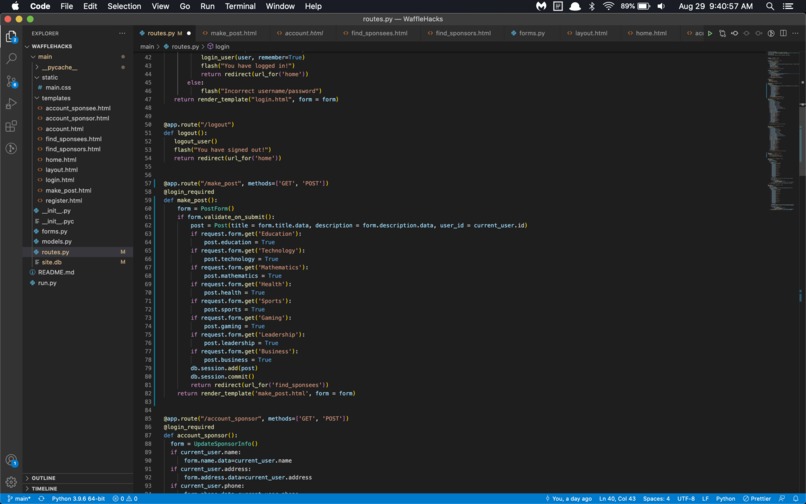Click the volume icon in the menu bar

[x=662, y=6]
